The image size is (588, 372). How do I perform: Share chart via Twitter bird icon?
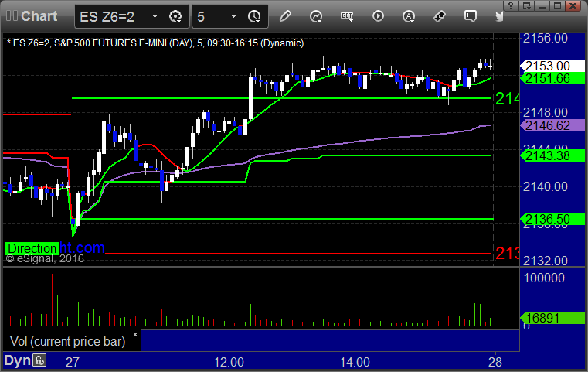pyautogui.click(x=499, y=16)
